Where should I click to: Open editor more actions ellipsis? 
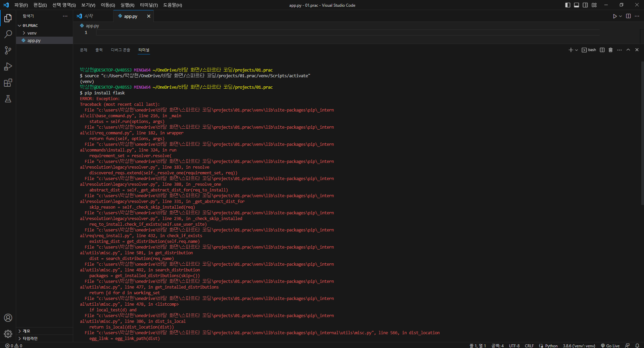[x=637, y=16]
